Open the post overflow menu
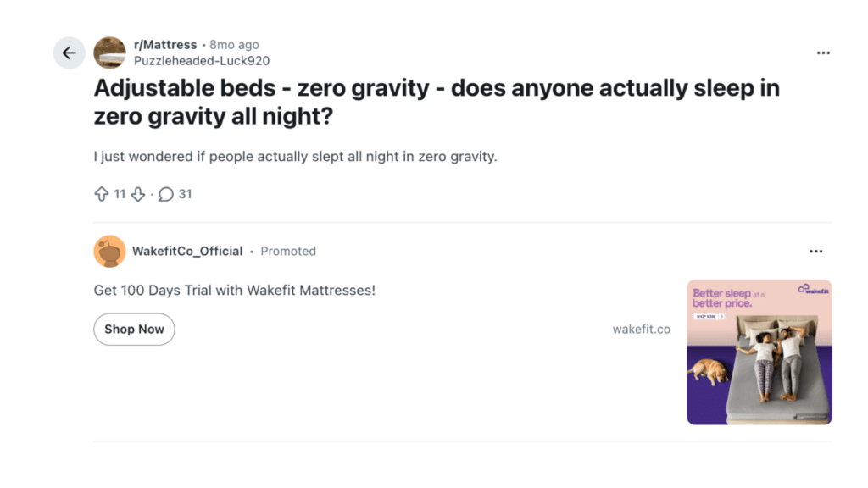 coord(823,53)
